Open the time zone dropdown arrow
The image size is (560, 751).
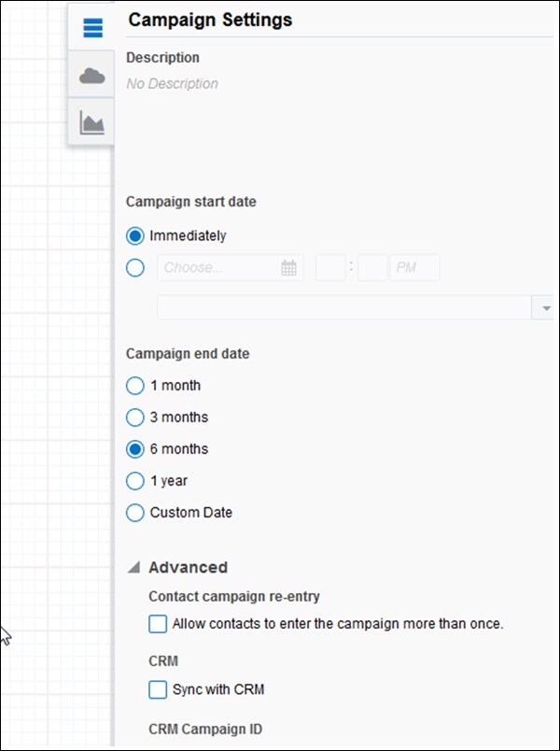(544, 308)
